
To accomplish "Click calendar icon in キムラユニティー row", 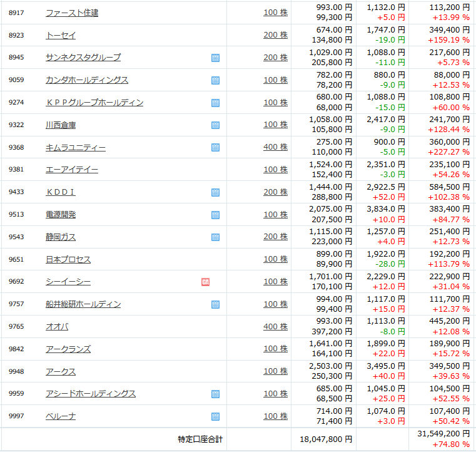I will [x=215, y=148].
